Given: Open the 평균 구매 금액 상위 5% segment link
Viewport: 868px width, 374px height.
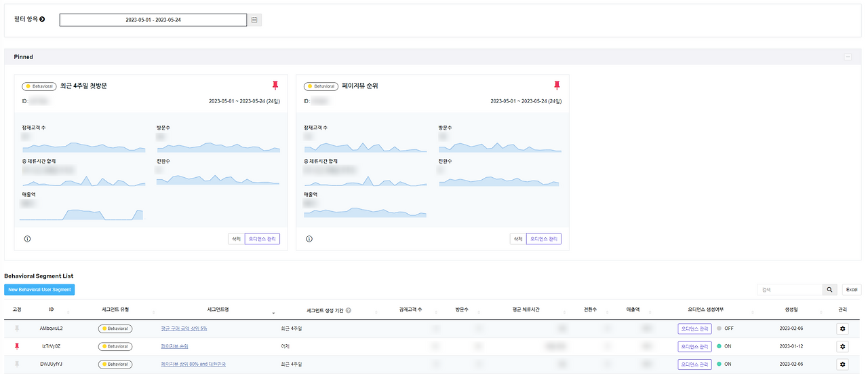Looking at the screenshot, I should [x=184, y=328].
